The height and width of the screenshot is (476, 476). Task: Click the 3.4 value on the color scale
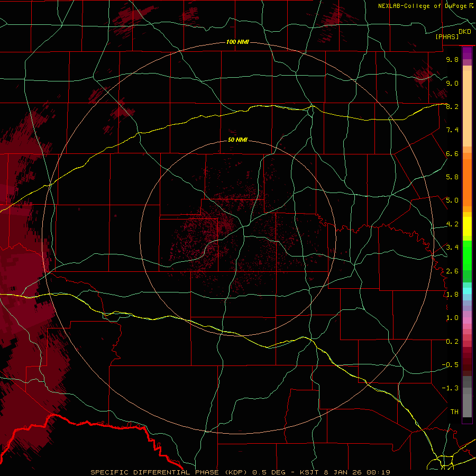coord(452,248)
